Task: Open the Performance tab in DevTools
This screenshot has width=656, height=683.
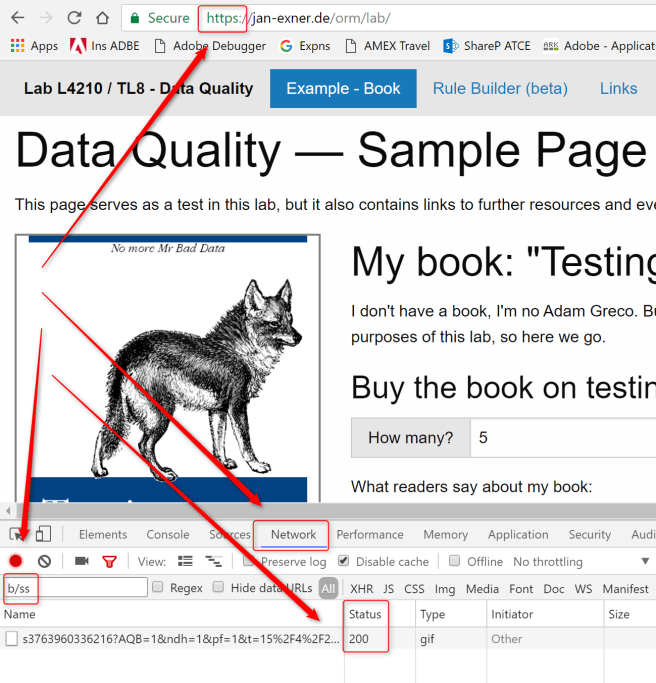Action: (370, 535)
